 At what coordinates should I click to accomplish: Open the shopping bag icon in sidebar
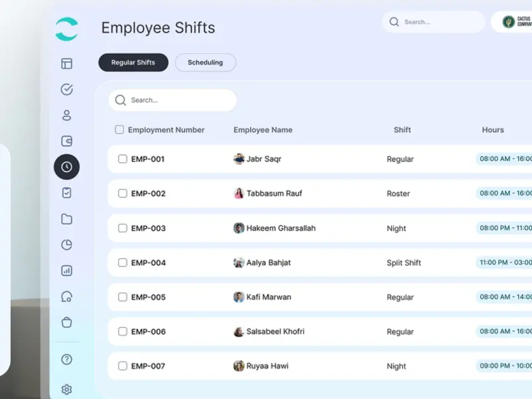[66, 322]
